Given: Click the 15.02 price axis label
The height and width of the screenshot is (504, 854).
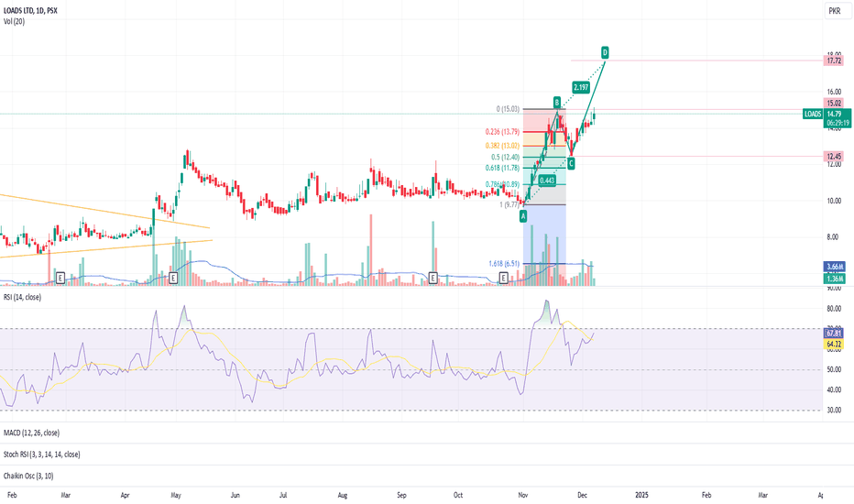Looking at the screenshot, I should click(x=834, y=103).
